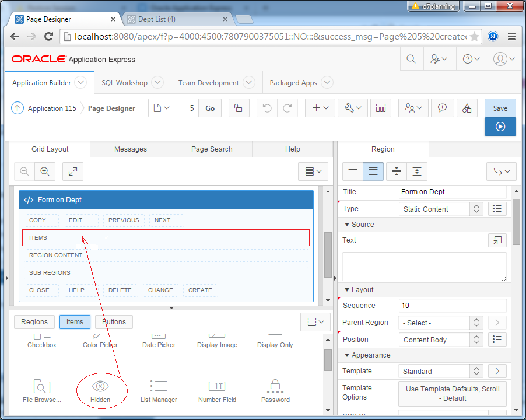The image size is (526, 420).
Task: Select the File Browse item type
Action: 42,391
